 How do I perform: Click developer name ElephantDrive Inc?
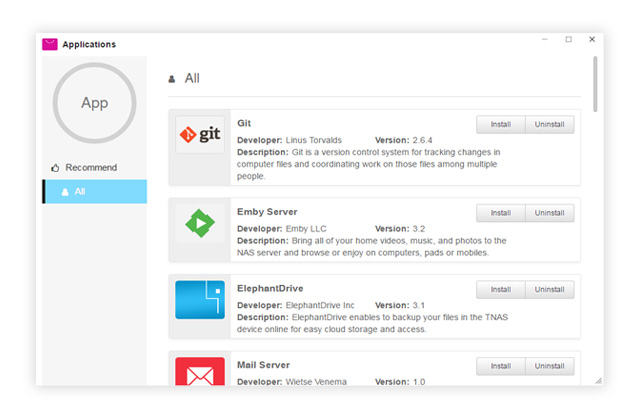(x=320, y=305)
